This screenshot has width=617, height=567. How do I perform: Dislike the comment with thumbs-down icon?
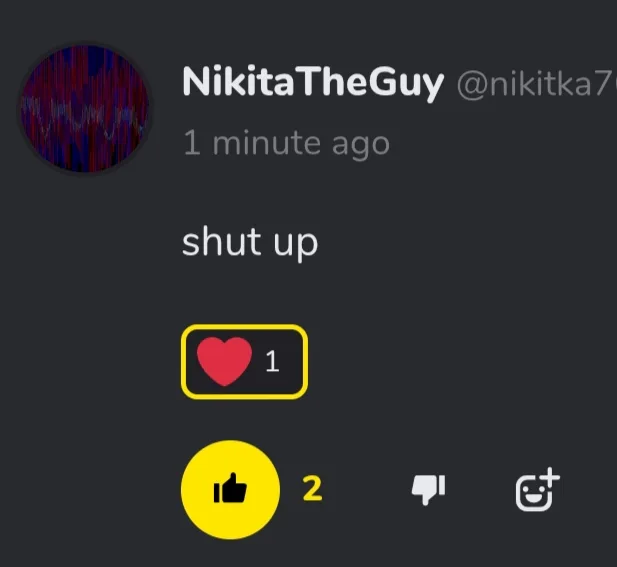coord(428,489)
